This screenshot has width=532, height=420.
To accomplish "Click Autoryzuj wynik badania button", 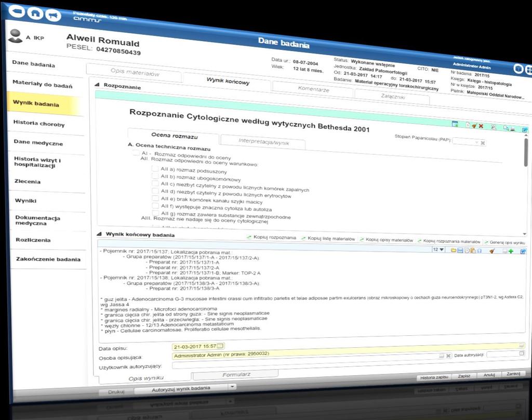I will click(181, 389).
